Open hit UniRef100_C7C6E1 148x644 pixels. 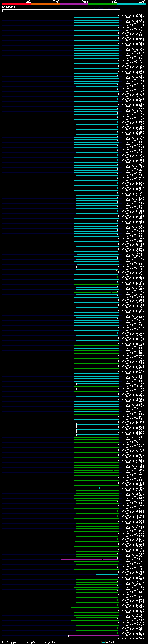coord(133,20)
